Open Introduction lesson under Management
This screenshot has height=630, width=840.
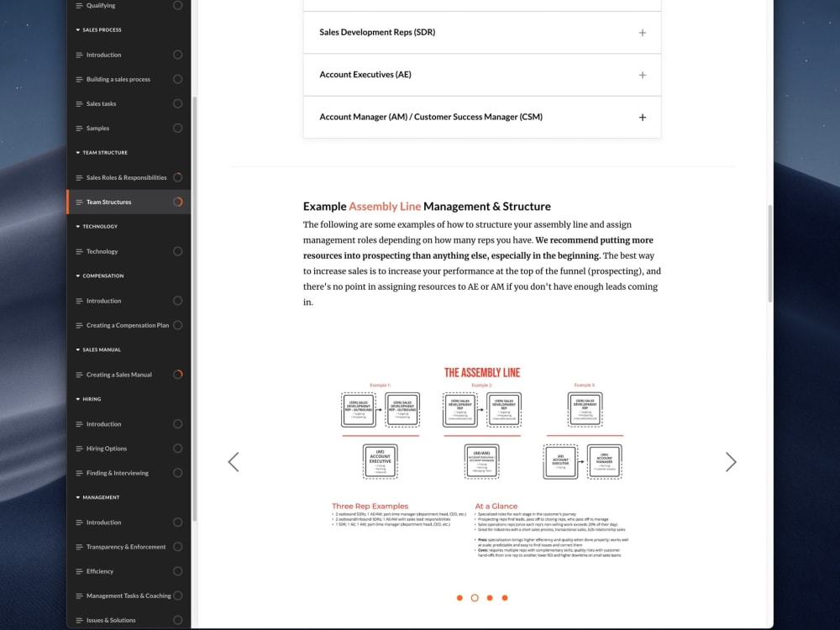coord(103,522)
